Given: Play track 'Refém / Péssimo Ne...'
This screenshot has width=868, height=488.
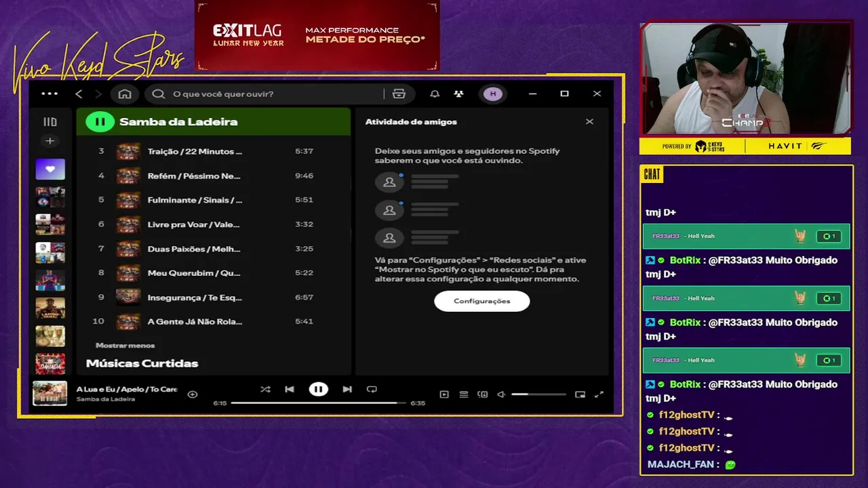Looking at the screenshot, I should click(194, 176).
